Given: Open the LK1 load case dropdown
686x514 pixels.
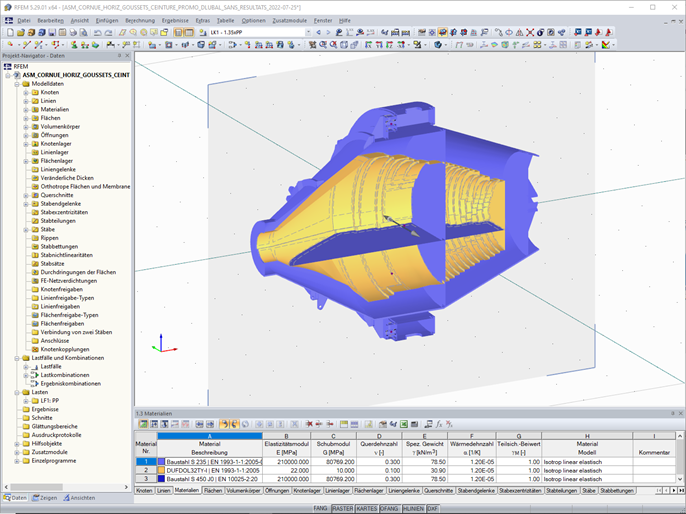Looking at the screenshot, I should click(308, 32).
